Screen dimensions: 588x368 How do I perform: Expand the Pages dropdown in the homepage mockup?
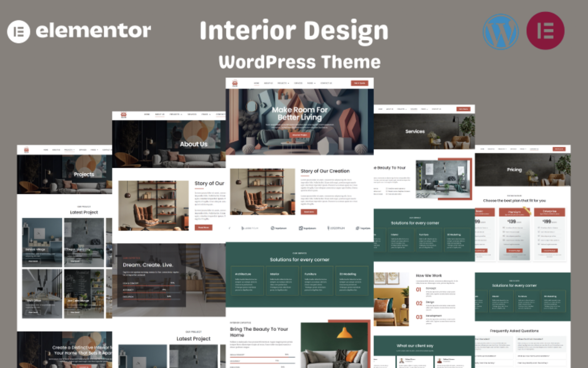pyautogui.click(x=311, y=83)
